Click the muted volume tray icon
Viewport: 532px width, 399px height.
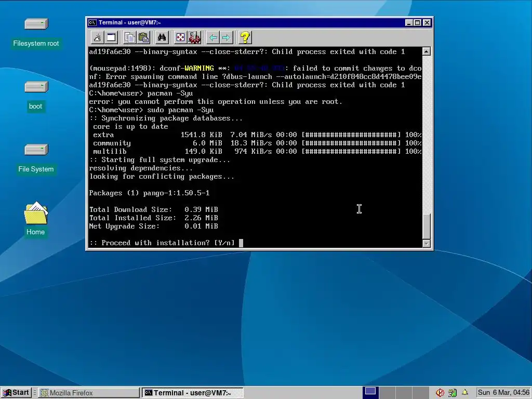440,393
